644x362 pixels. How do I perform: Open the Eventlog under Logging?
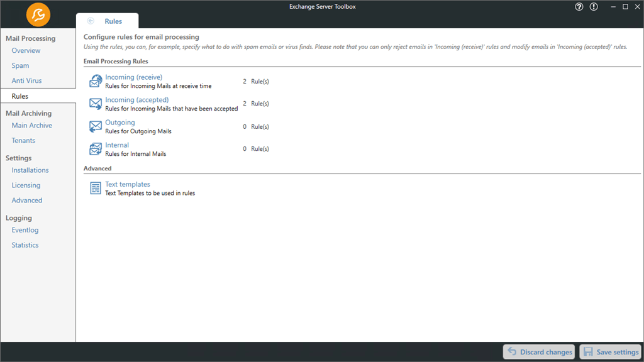tap(25, 230)
